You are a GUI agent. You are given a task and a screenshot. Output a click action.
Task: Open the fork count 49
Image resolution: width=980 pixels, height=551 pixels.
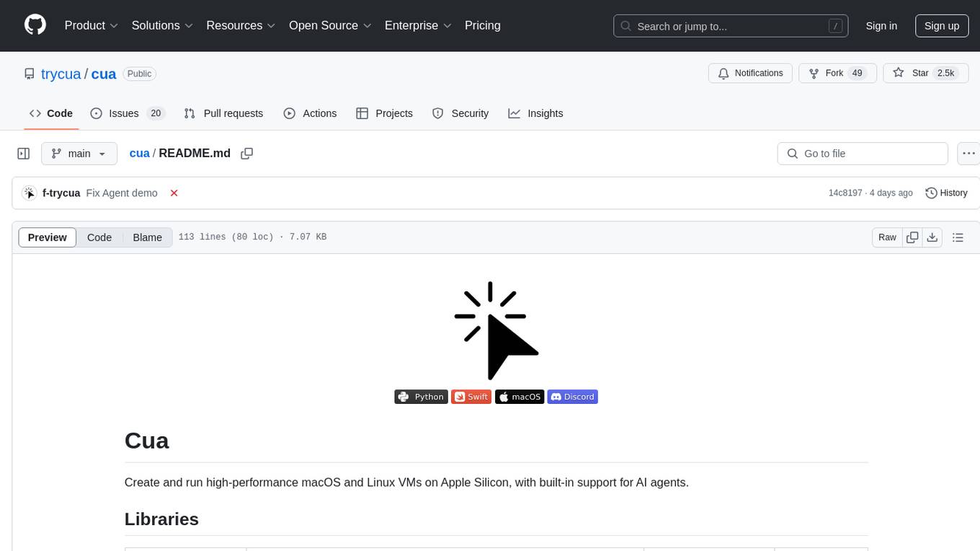click(857, 74)
